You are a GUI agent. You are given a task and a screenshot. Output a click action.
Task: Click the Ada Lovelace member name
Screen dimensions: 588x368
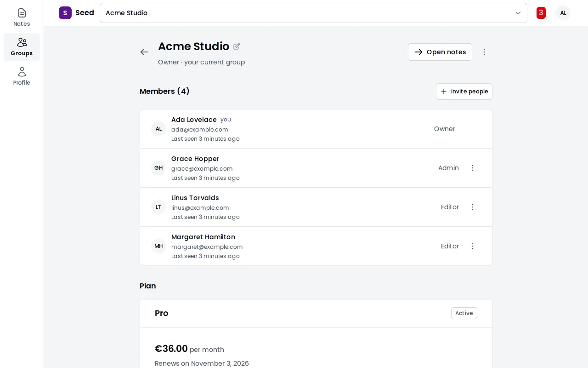194,120
